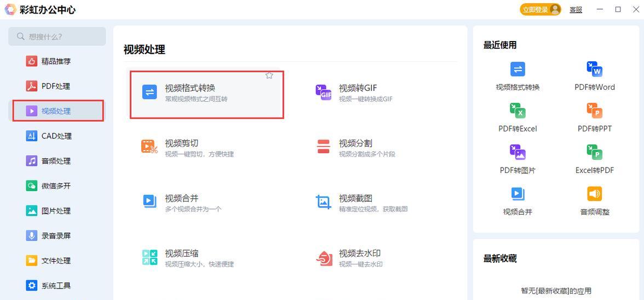The image size is (644, 300).
Task: Select 精品推荐 menu label
Action: point(56,61)
